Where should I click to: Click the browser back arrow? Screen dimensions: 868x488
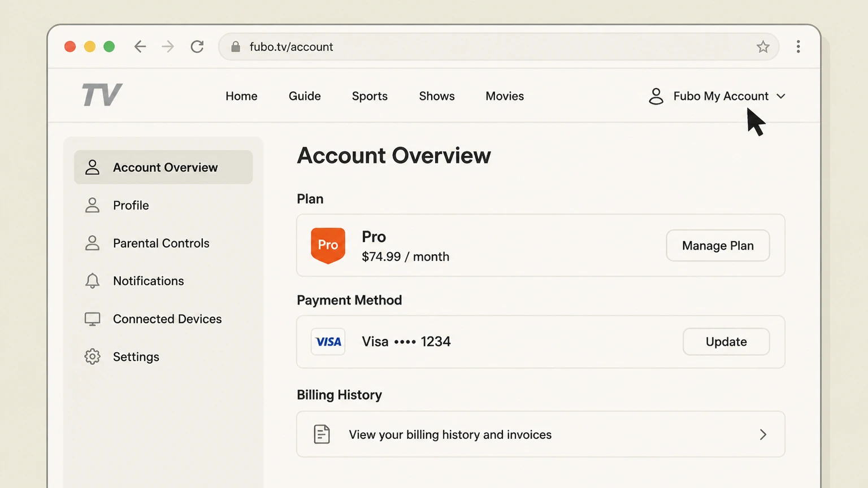[x=140, y=47]
